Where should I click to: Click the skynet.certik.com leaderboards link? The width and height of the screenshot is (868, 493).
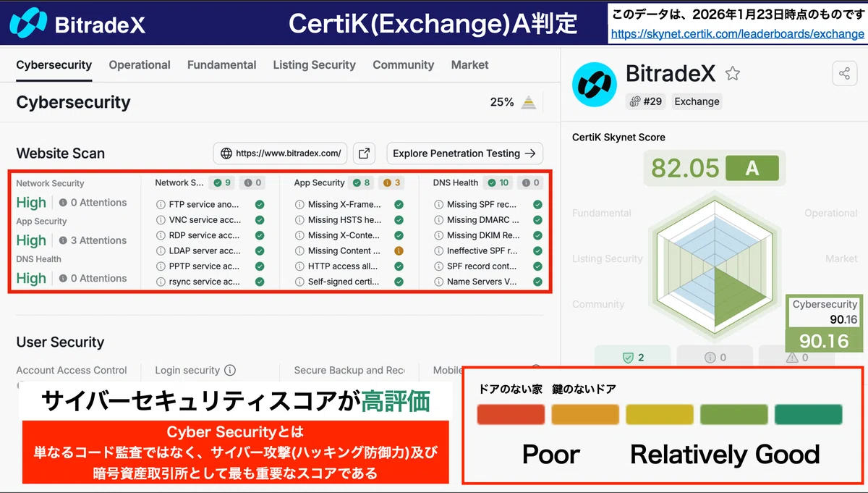737,33
